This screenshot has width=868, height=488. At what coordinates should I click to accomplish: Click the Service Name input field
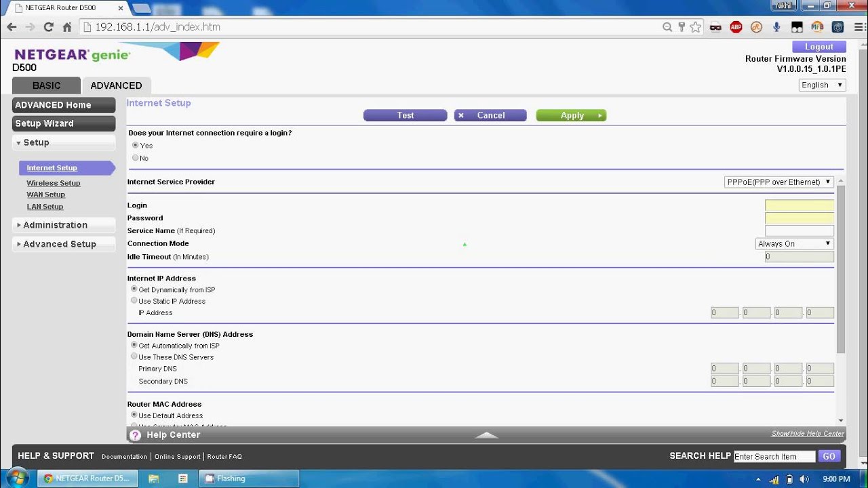click(800, 231)
